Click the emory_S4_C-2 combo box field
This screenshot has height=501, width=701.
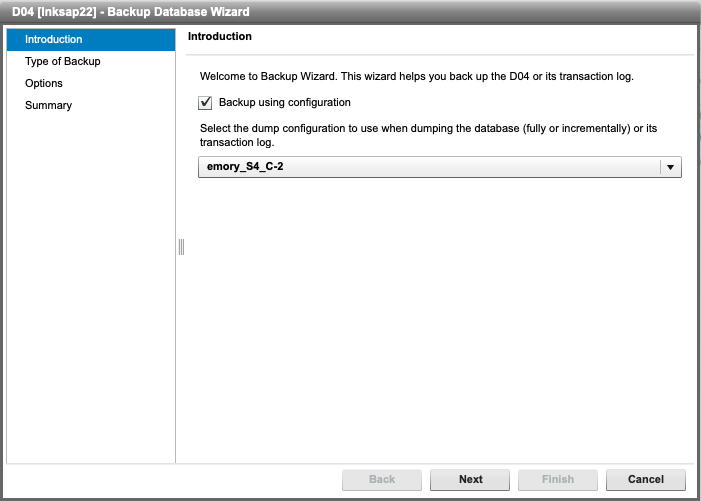click(430, 167)
